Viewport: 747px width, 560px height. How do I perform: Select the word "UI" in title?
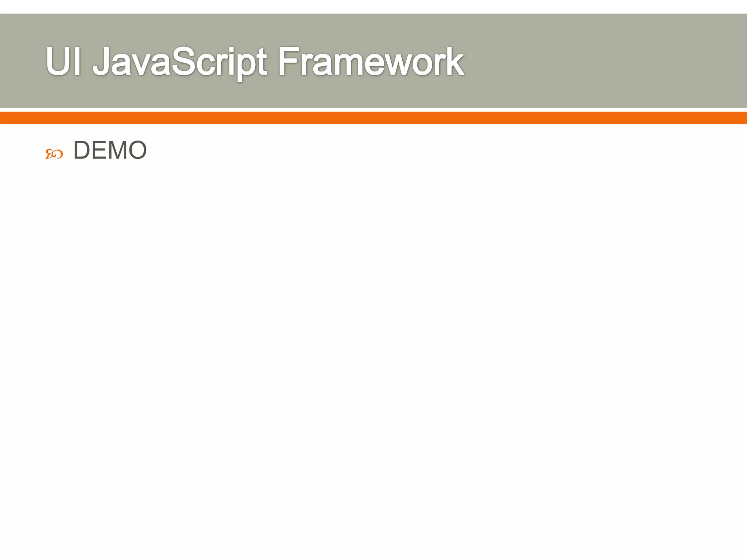(63, 62)
